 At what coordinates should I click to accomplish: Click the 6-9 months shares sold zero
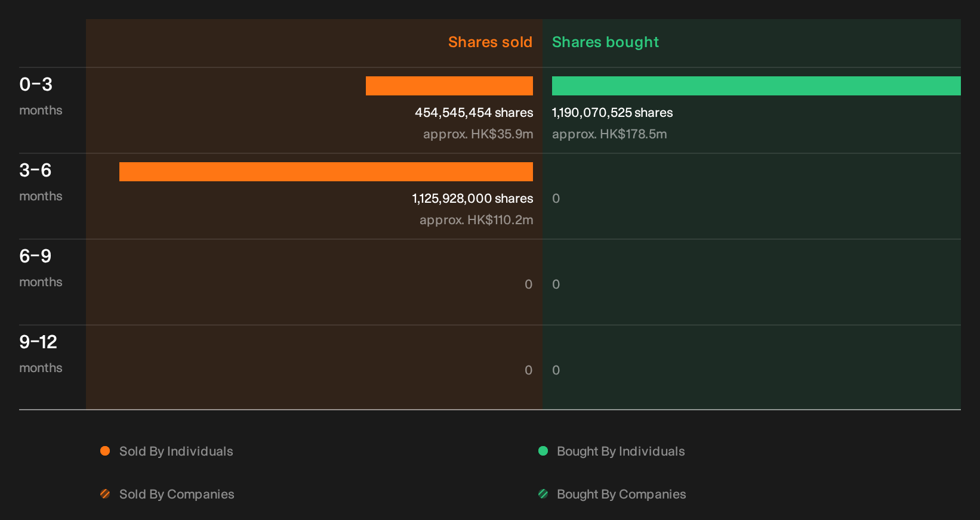point(529,284)
